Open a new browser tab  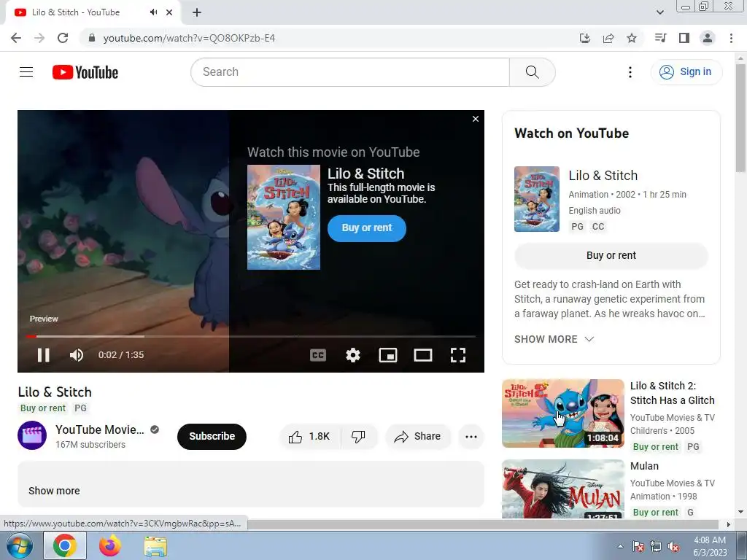click(x=197, y=12)
